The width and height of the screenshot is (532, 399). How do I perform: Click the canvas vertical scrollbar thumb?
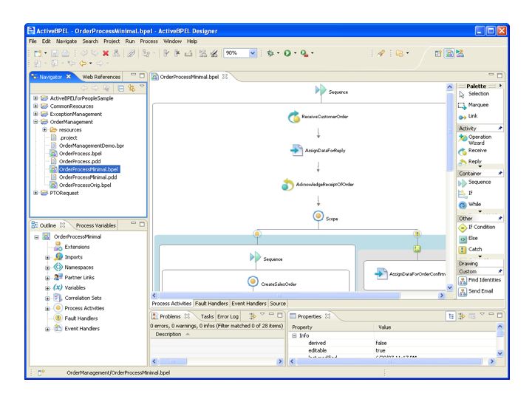point(449,132)
